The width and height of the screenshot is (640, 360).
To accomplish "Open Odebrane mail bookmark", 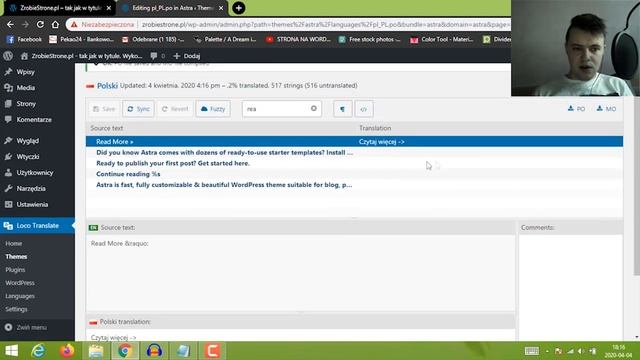I will point(153,40).
